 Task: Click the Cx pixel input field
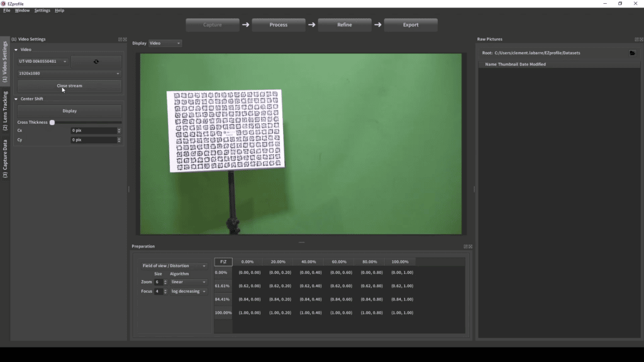pyautogui.click(x=93, y=131)
